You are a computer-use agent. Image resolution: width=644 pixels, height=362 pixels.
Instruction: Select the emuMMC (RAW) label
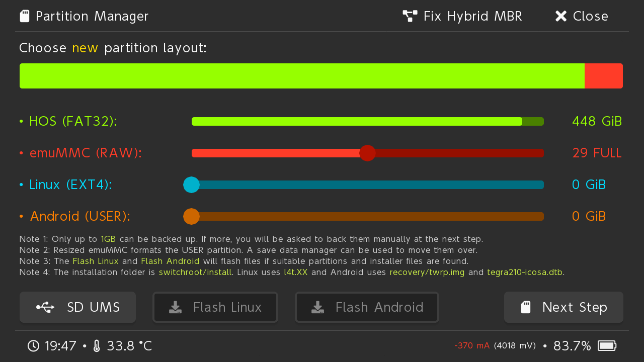pos(80,153)
